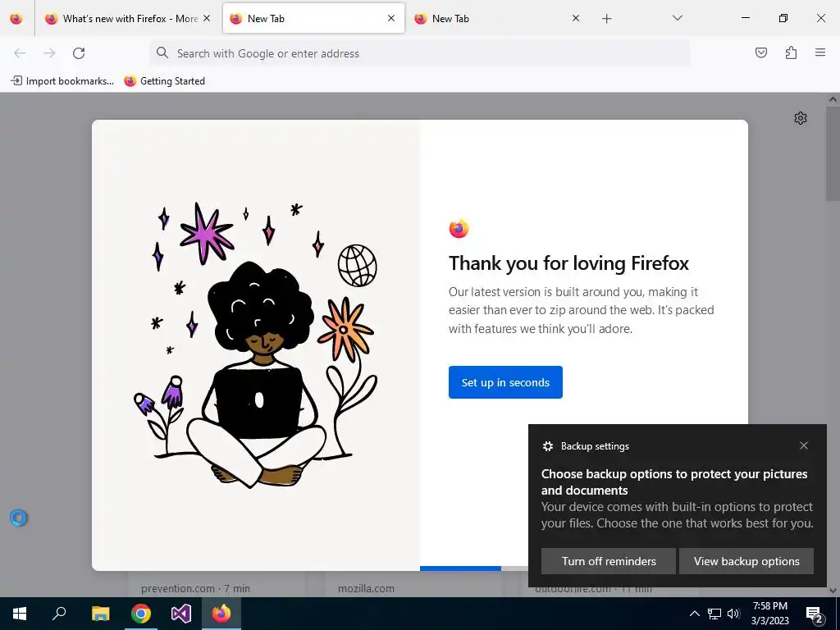Click the blue onboarding progress indicator
Viewport: 840px width, 630px height.
click(460, 568)
